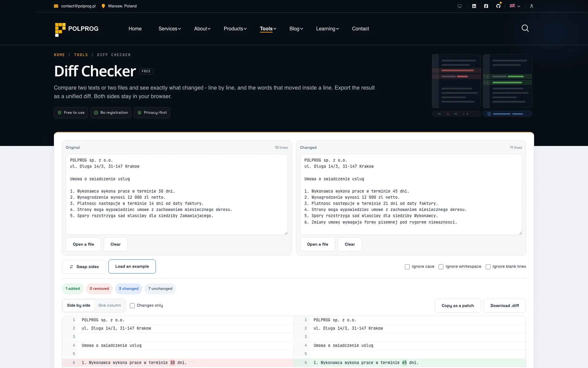Screen dimensions: 588x368
Task: Open the LinkedIn icon link
Action: pos(474,6)
